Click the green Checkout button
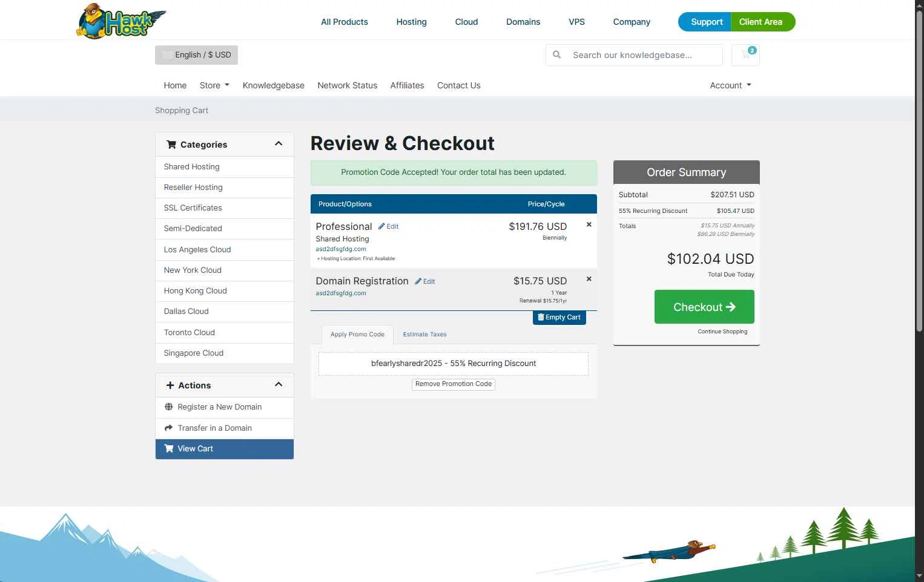Image resolution: width=924 pixels, height=582 pixels. (704, 307)
